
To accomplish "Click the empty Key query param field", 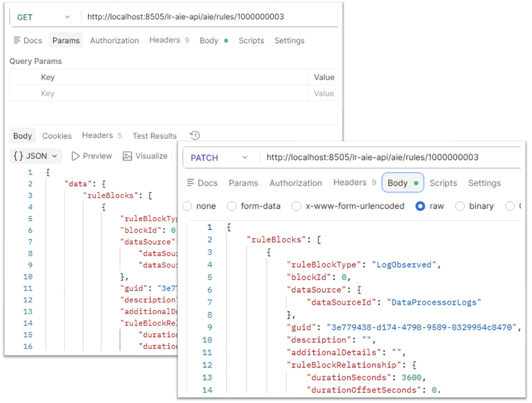I will [x=159, y=93].
